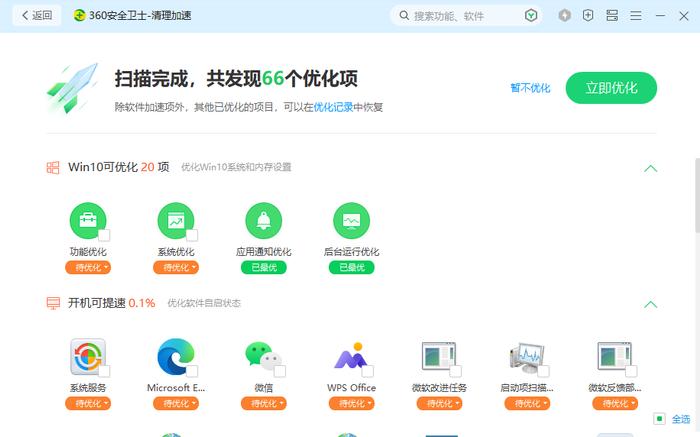Toggle the 全选 select-all checkbox

click(x=659, y=419)
